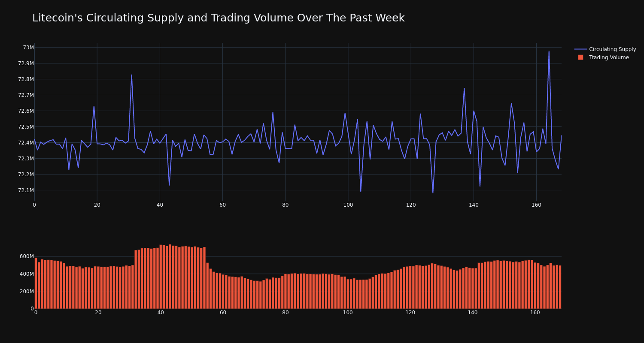This screenshot has height=343, width=644.
Task: Toggle Trading Volume legend entry
Action: 603,57
